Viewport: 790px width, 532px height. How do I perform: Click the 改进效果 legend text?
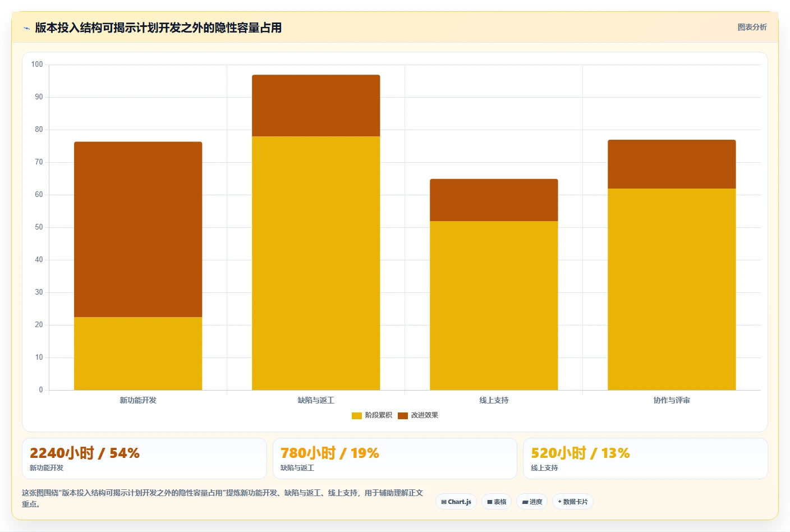point(425,415)
